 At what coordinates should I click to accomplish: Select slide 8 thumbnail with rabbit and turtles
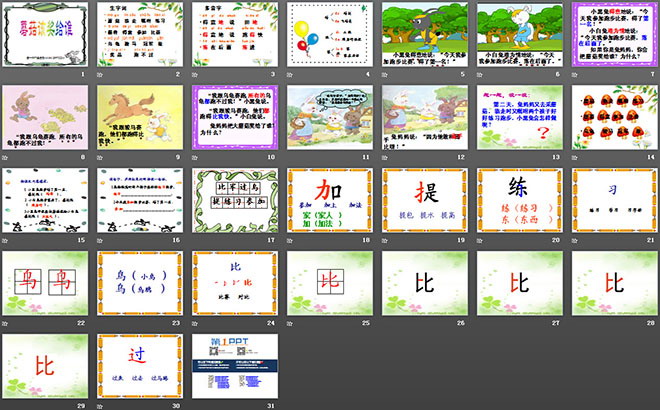coord(45,117)
